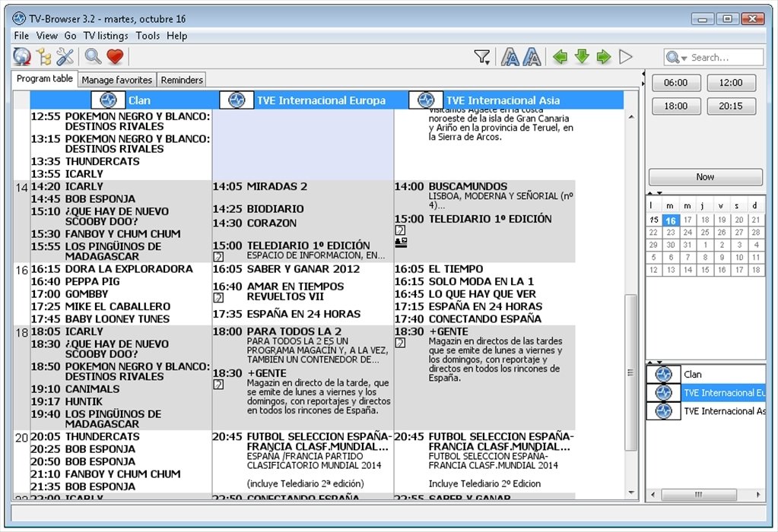Select day 25 in the calendar

point(704,233)
